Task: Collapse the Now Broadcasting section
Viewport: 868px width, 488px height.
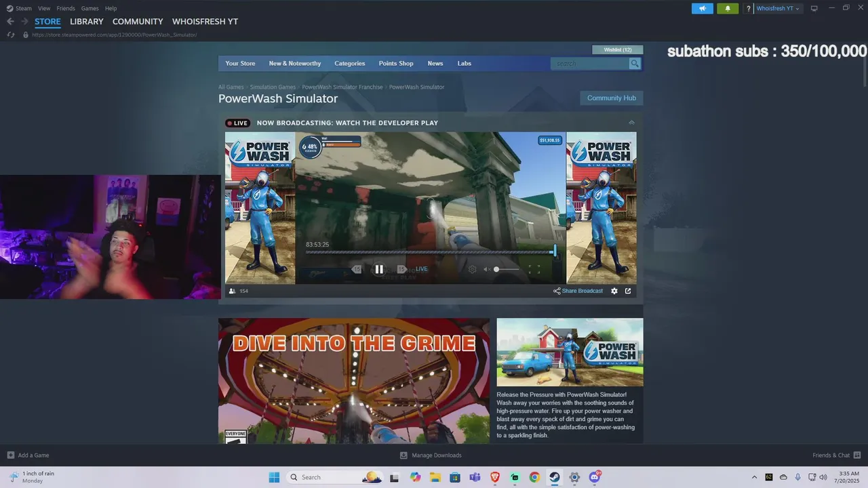Action: [631, 123]
